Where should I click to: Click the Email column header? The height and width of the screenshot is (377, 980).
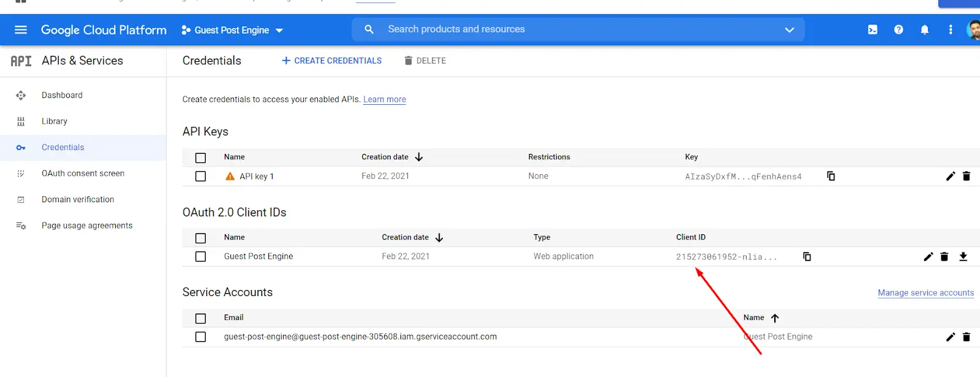pyautogui.click(x=233, y=318)
